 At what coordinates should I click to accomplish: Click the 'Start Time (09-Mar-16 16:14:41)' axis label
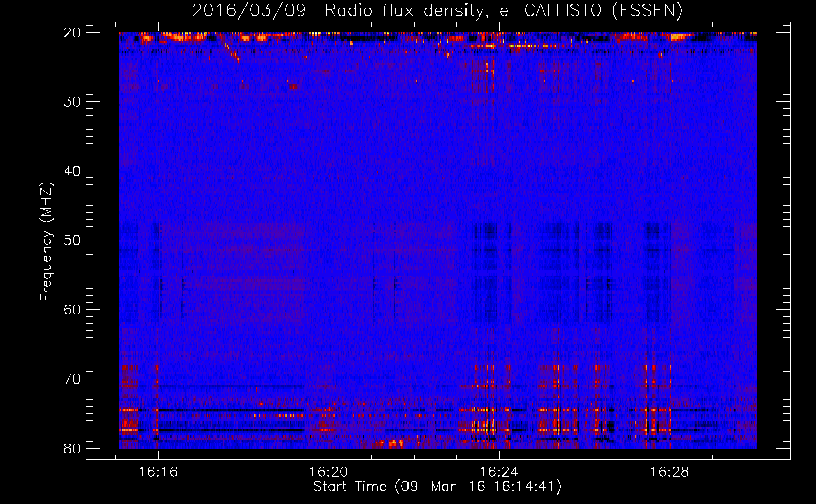437,487
